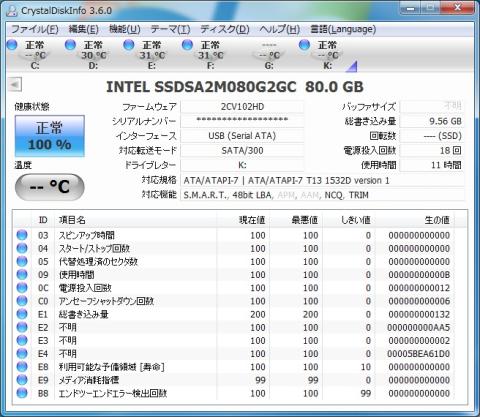The height and width of the screenshot is (417, 480).
Task: Click raw value 00005BEA61D0 in row E4
Action: point(418,354)
